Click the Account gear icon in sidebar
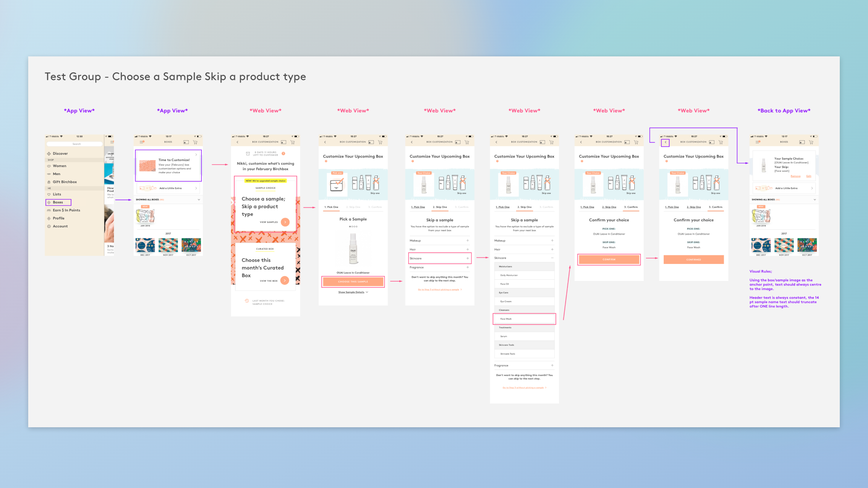Viewport: 868px width, 488px height. click(49, 226)
